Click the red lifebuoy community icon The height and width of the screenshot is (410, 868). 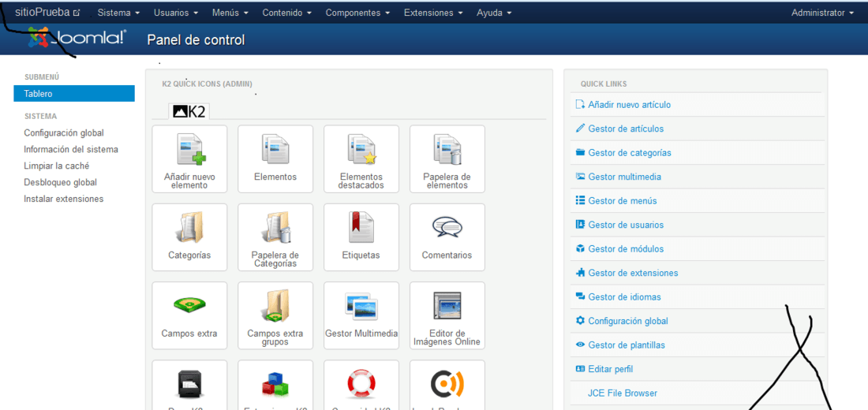coord(361,383)
